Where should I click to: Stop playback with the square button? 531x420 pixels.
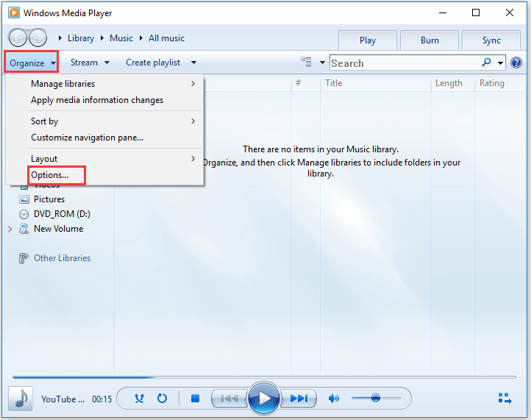(x=195, y=399)
